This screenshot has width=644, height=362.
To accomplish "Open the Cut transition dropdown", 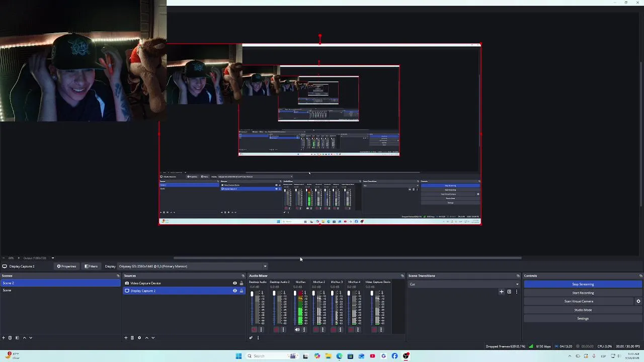I will pos(464,284).
